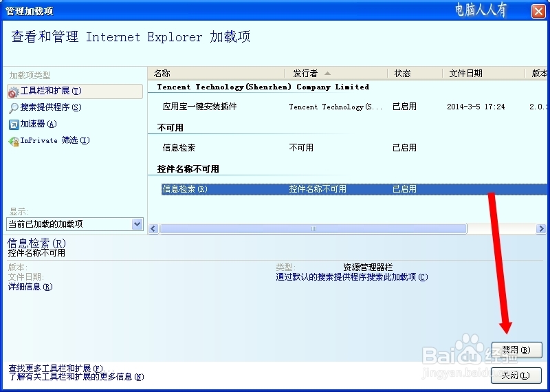550x392 pixels.
Task: Sort by the 状态 column header
Action: point(415,74)
